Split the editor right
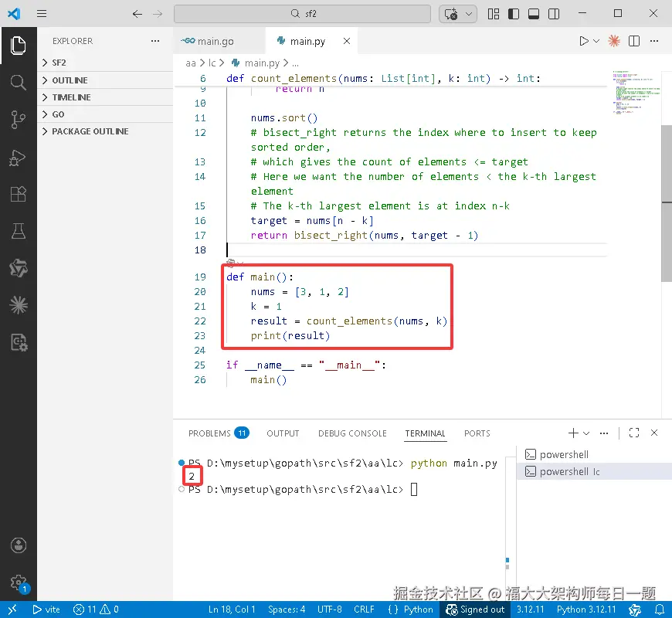The image size is (672, 618). coord(634,41)
